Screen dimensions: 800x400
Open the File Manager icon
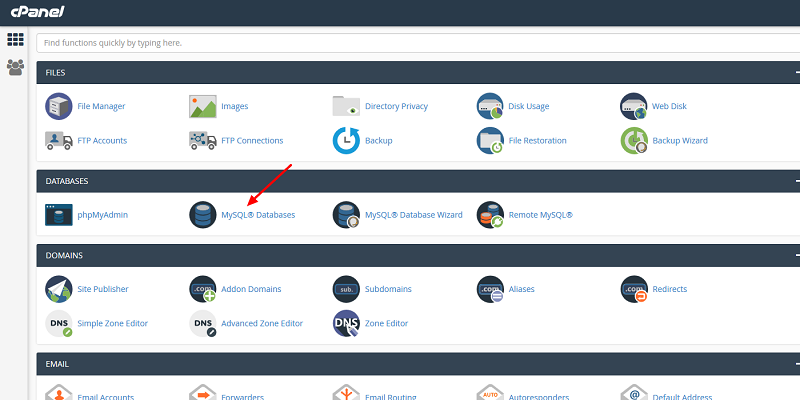click(59, 106)
